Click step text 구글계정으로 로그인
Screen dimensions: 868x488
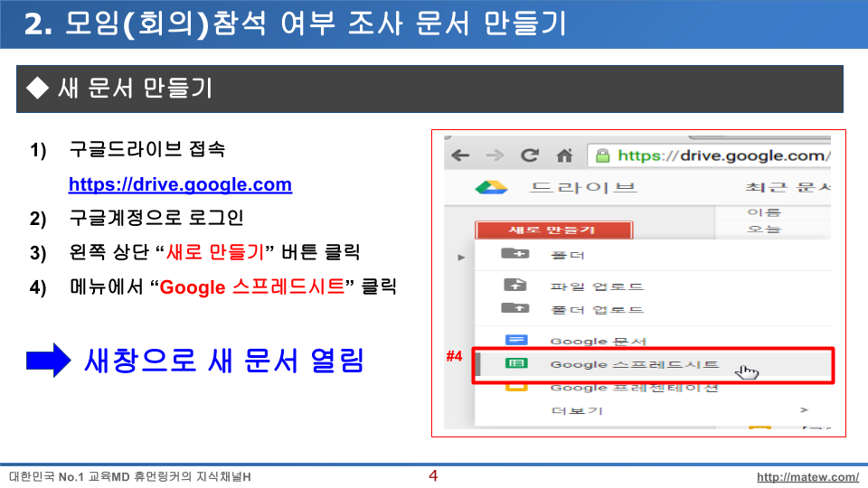(x=156, y=218)
